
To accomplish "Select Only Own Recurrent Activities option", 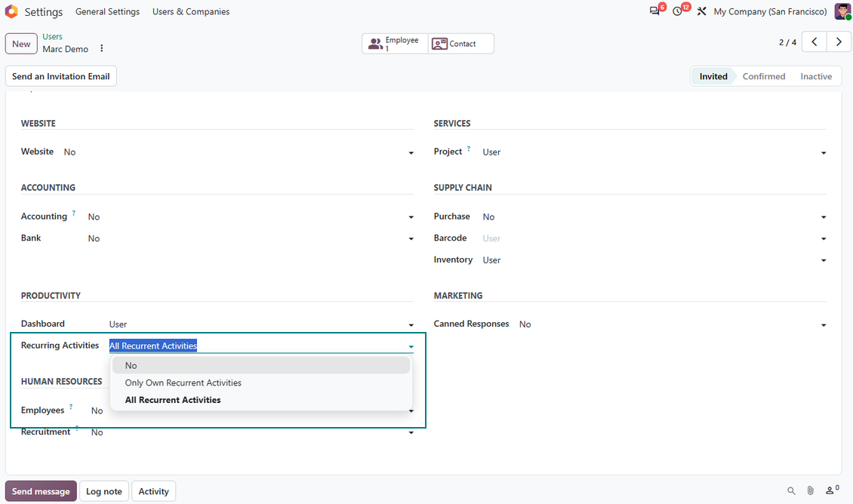I will coord(261,383).
